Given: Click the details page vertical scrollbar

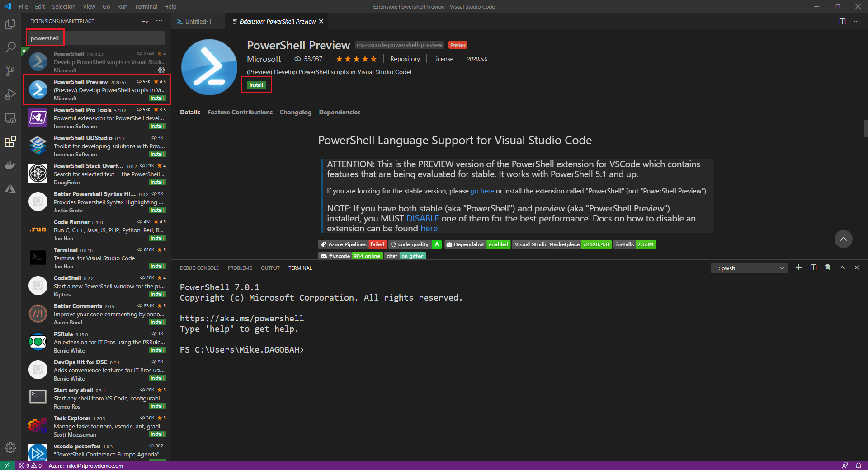Looking at the screenshot, I should click(865, 129).
